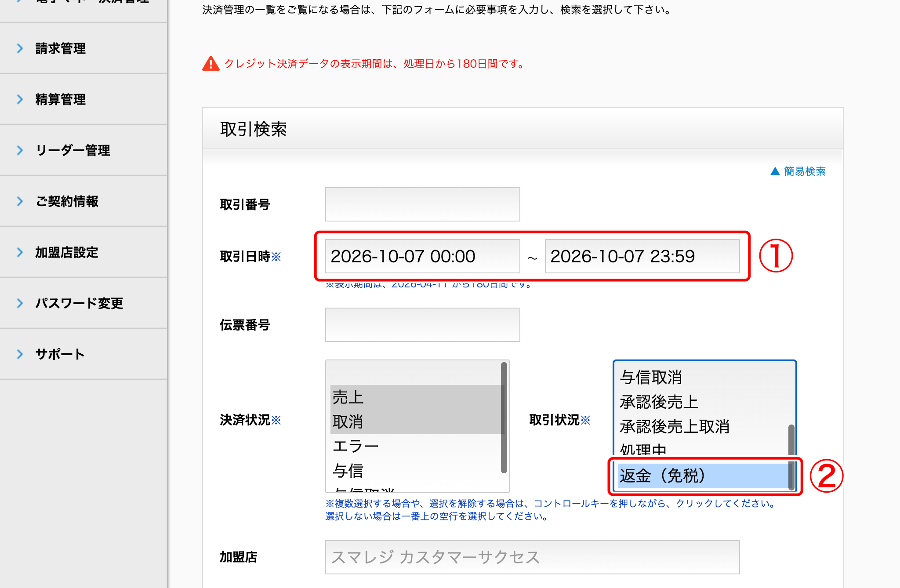Click the 取引状況 label

[x=560, y=420]
